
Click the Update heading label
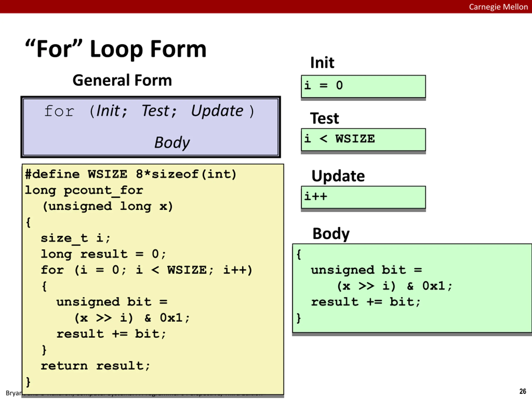[338, 176]
